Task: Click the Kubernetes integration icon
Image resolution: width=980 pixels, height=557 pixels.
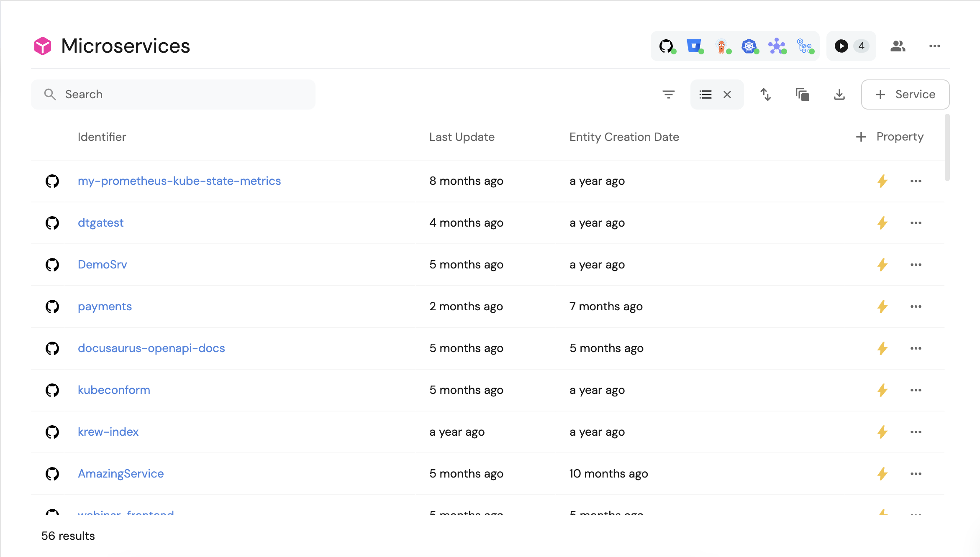Action: (749, 46)
